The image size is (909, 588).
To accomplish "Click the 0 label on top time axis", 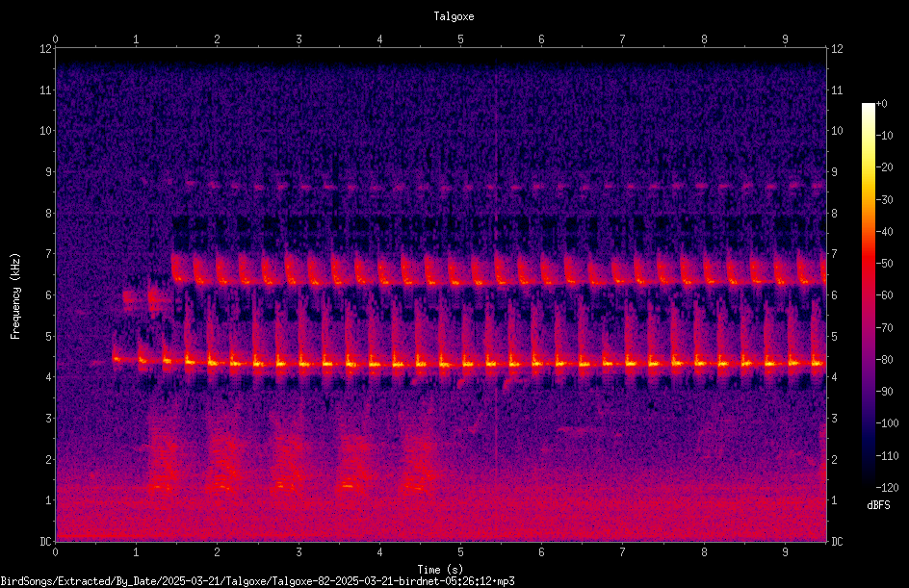I will pos(55,38).
